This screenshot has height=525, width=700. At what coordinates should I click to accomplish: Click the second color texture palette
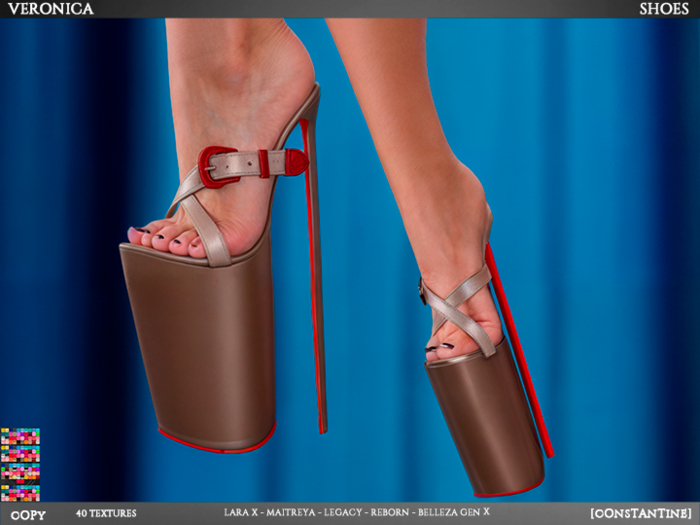(20, 454)
